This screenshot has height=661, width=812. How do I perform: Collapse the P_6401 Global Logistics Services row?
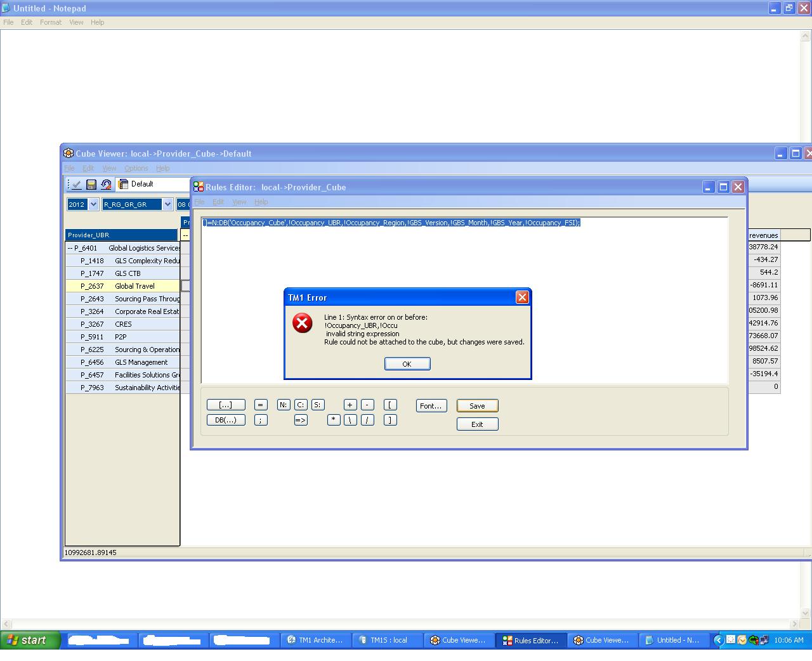[70, 248]
